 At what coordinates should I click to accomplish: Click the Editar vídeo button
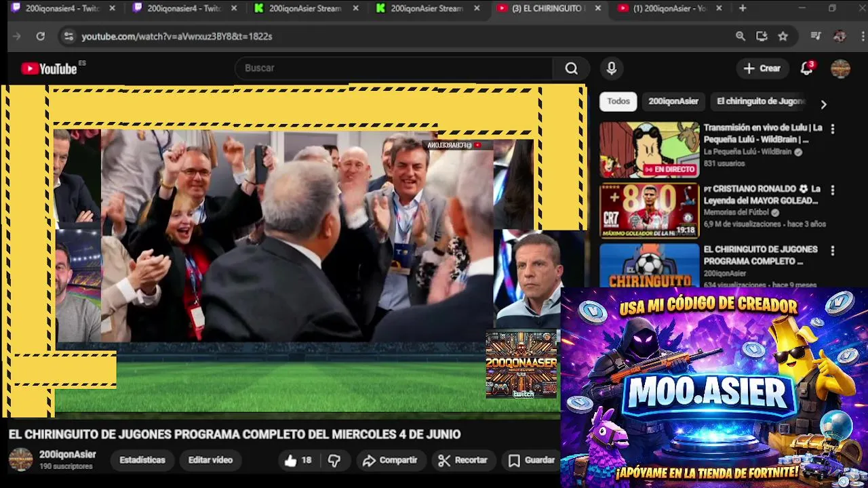[210, 460]
